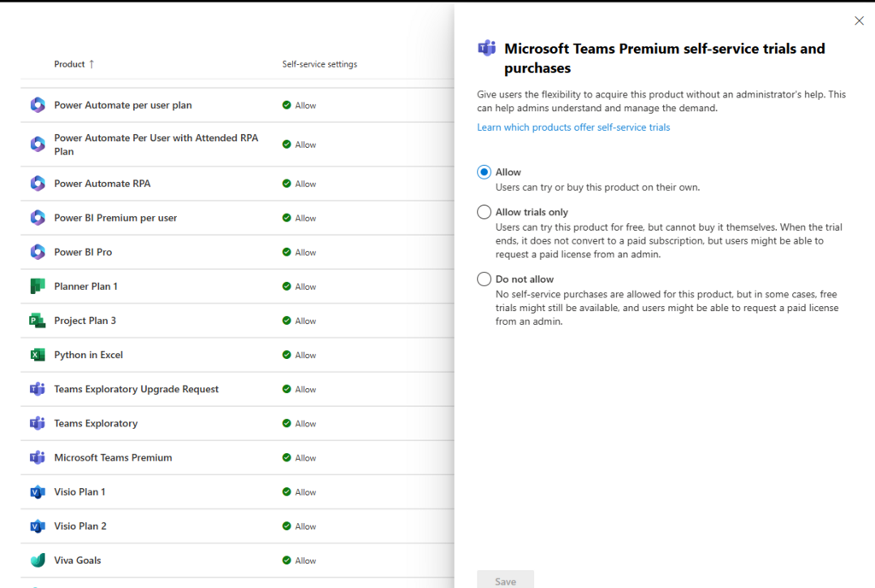Click the Teams Exploratory row icon
Viewport: 875px width, 588px height.
37,423
